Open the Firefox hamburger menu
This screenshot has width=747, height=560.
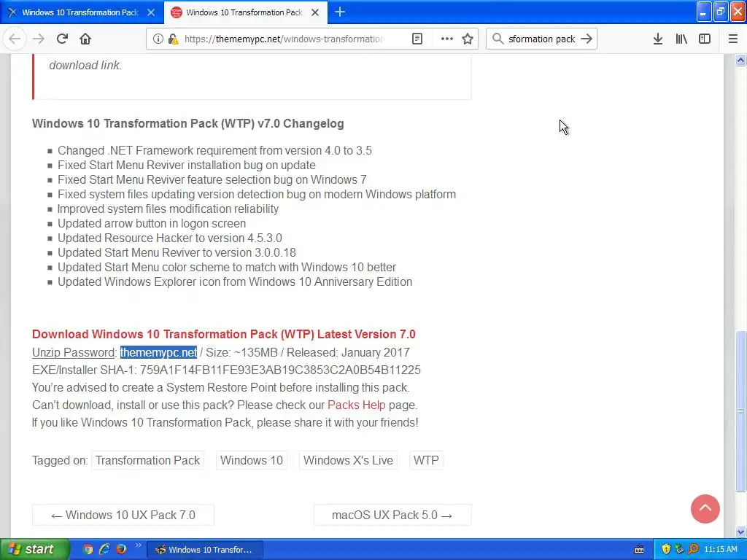click(x=733, y=39)
